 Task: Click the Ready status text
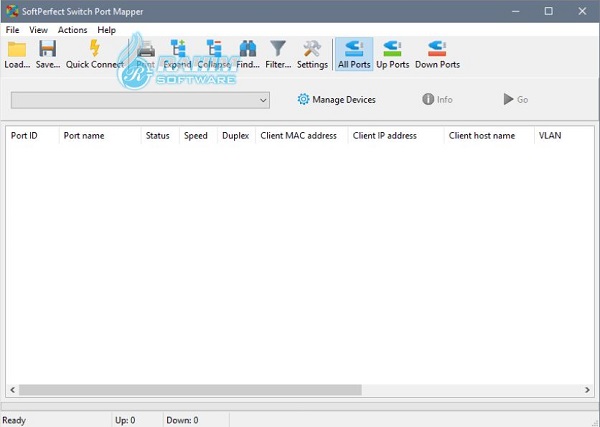coord(14,420)
